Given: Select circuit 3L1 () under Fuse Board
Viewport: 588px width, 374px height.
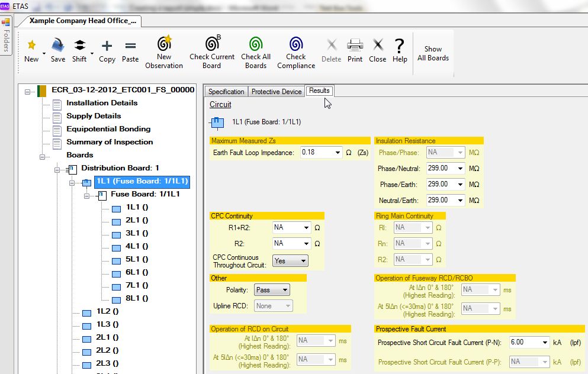Looking at the screenshot, I should [137, 233].
